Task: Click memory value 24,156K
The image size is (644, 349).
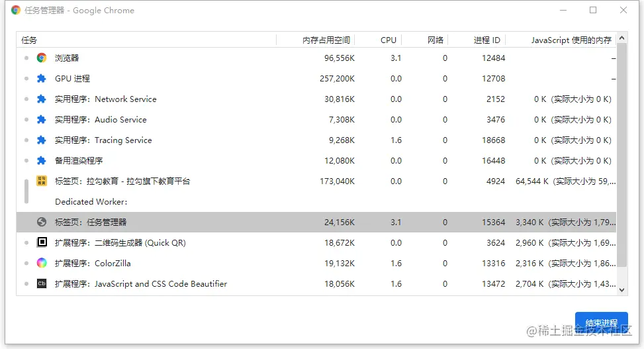Action: pyautogui.click(x=340, y=223)
